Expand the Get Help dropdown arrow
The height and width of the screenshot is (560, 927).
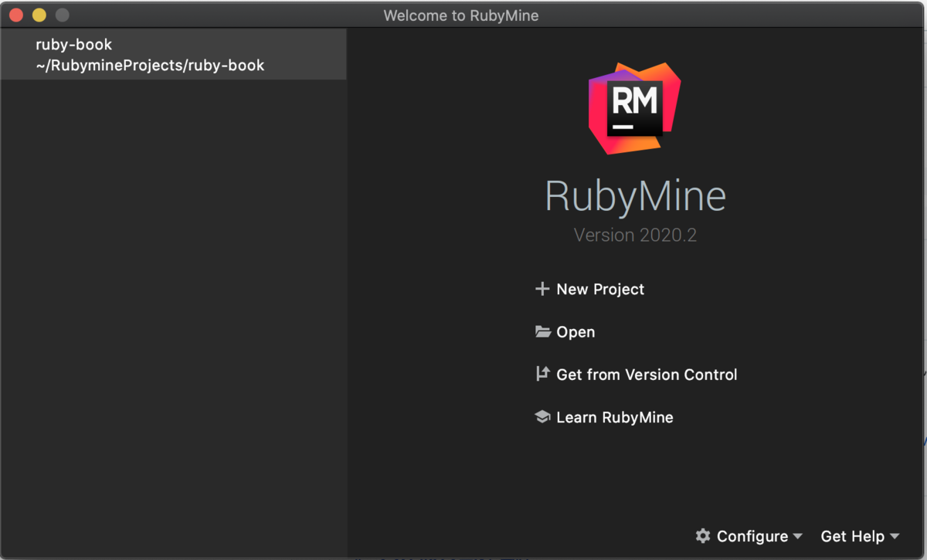pyautogui.click(x=895, y=536)
